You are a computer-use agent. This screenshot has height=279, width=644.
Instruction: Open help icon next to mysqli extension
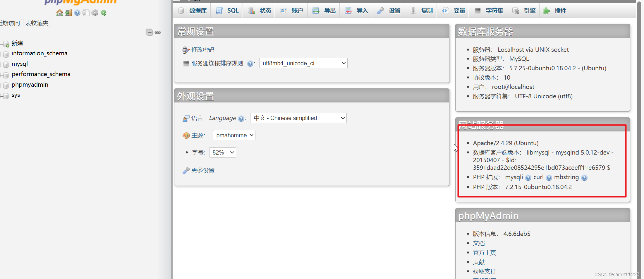pos(528,178)
